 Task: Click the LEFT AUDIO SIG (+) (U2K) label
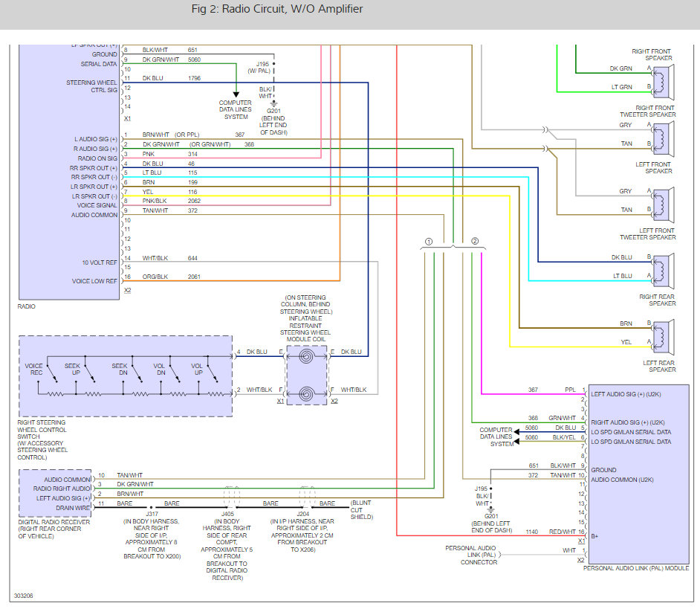(x=626, y=395)
